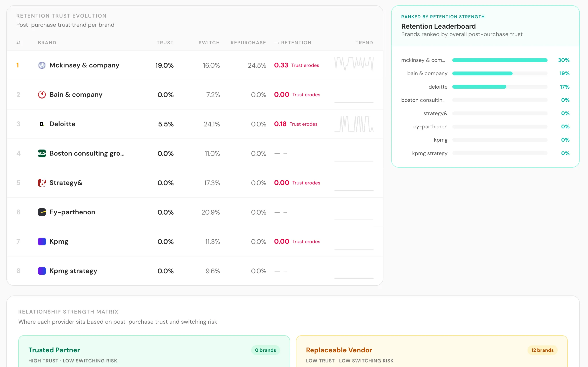Select the Boston consulting gro... brand name
This screenshot has height=367, width=588.
point(87,153)
